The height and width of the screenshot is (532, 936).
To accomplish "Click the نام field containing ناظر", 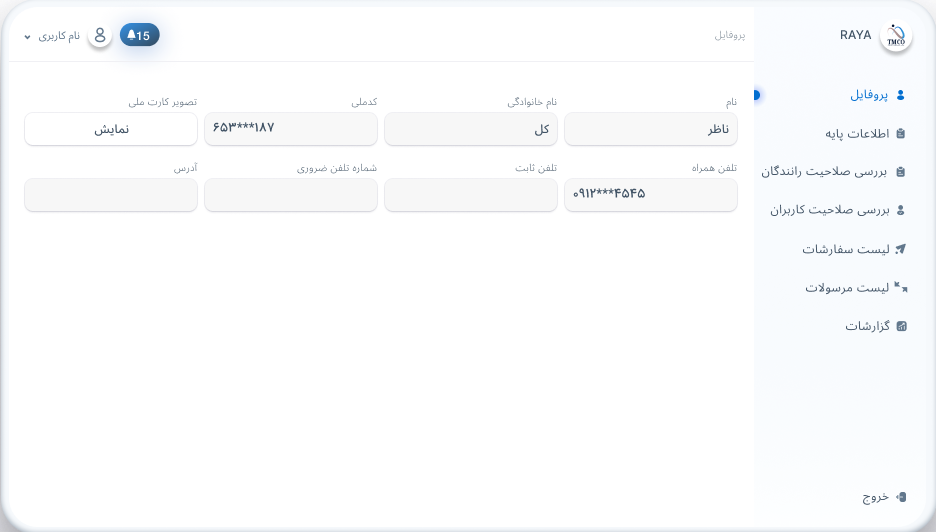I will pyautogui.click(x=650, y=129).
